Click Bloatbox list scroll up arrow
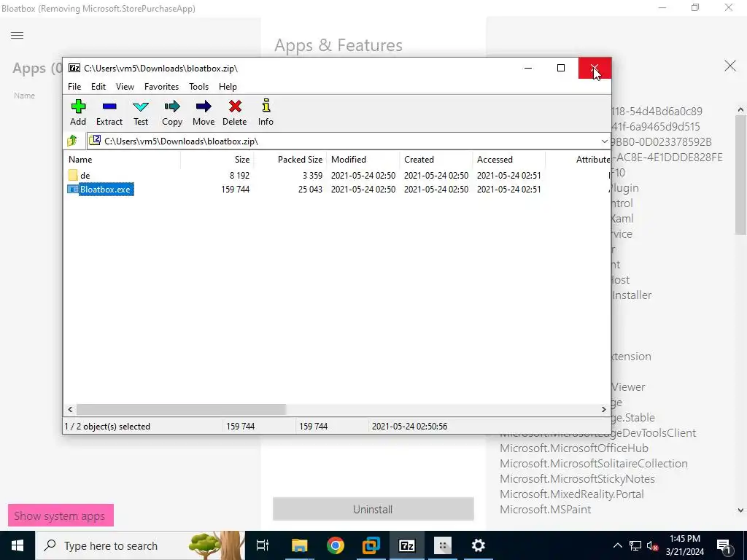 [740, 109]
